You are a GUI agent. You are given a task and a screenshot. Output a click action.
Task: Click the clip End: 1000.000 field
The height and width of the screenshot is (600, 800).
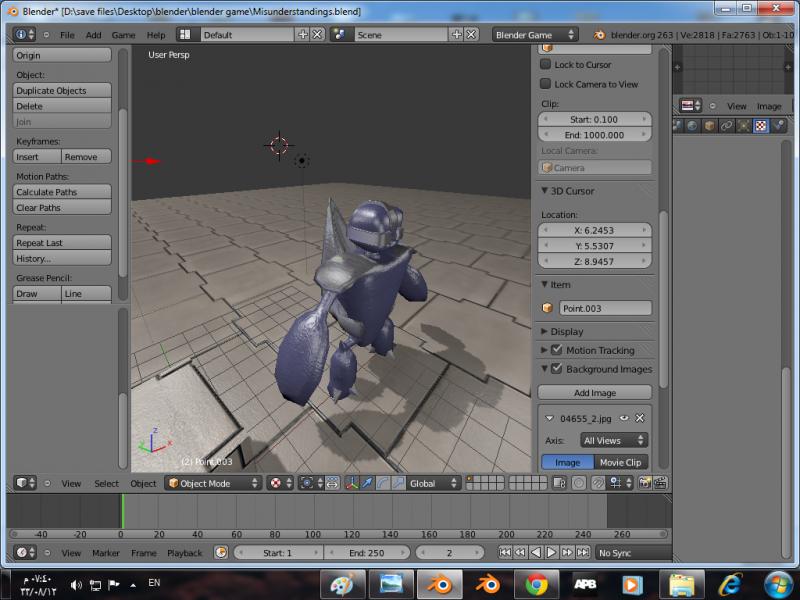(x=595, y=135)
